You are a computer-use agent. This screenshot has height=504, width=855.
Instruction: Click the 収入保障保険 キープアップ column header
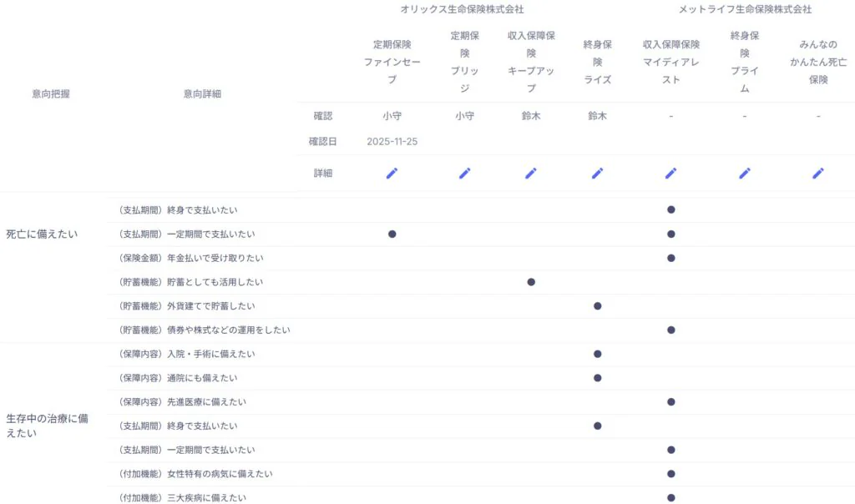531,62
